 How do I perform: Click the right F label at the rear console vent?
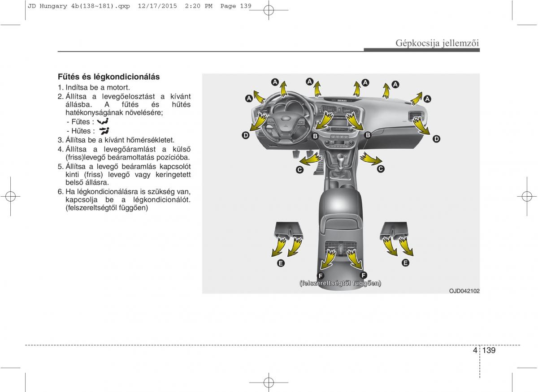[x=364, y=275]
